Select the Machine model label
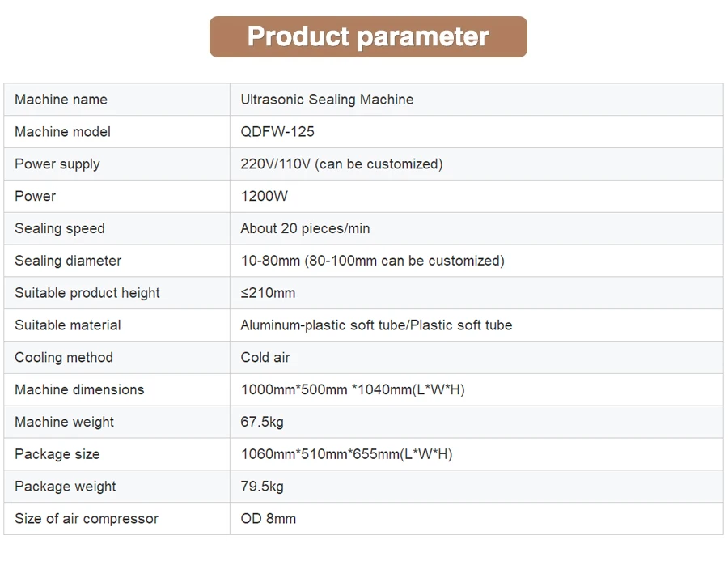 click(62, 132)
